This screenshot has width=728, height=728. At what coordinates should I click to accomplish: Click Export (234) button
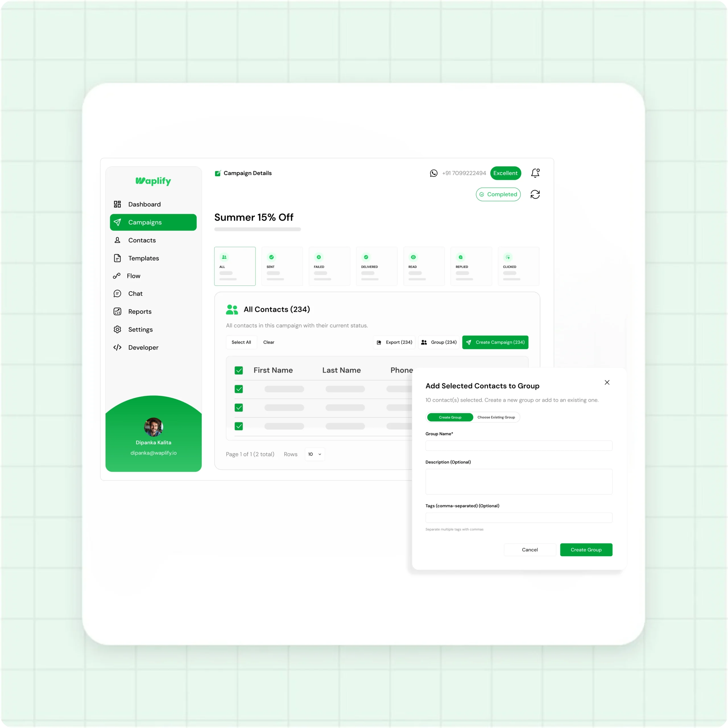tap(394, 342)
